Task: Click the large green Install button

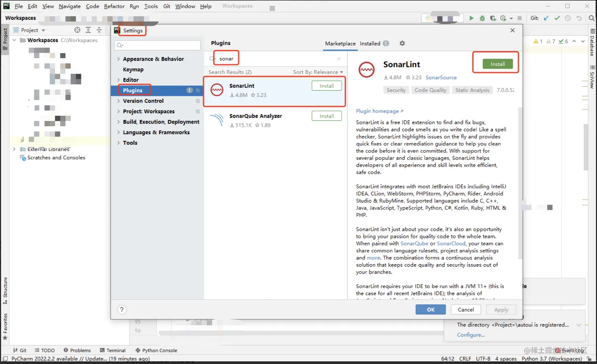Action: [497, 64]
